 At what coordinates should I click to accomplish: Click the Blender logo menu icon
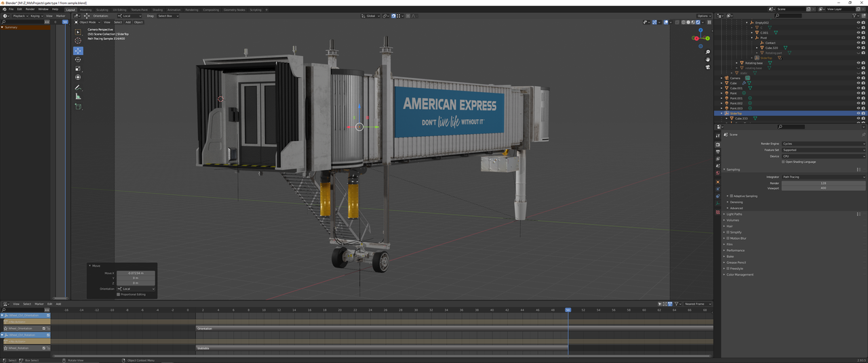click(5, 9)
